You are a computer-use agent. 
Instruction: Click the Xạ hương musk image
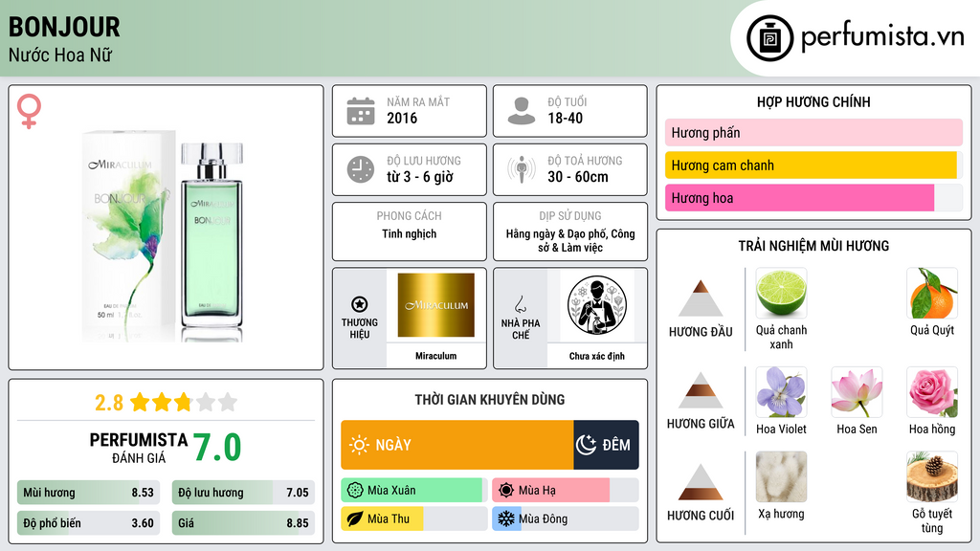(781, 477)
